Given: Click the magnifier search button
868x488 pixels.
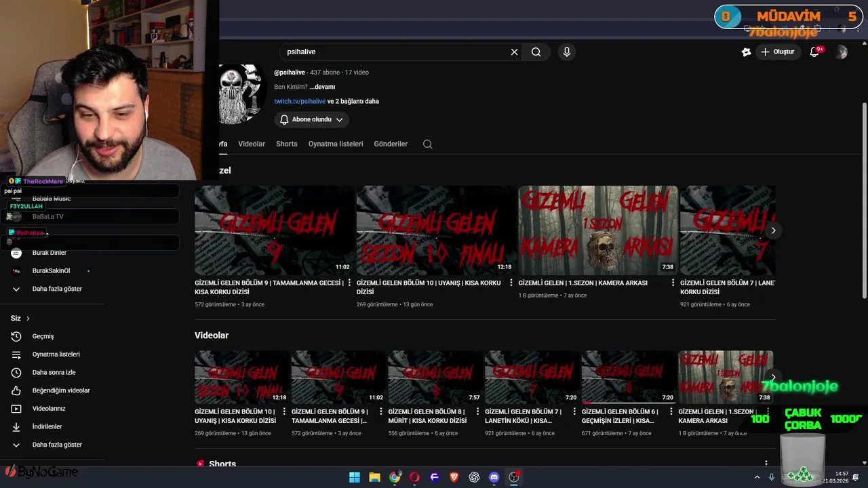Looking at the screenshot, I should [536, 52].
